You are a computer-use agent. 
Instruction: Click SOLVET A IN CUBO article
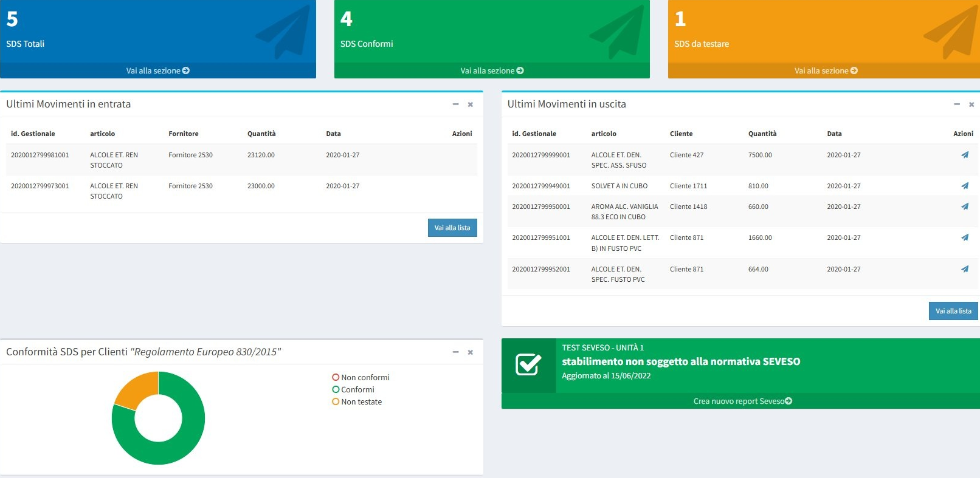(x=619, y=186)
